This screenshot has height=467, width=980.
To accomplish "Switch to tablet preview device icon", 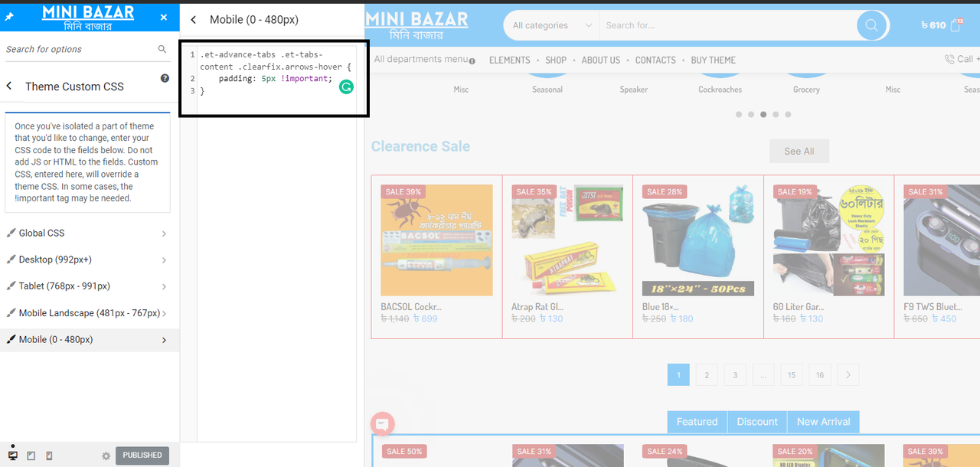I will 31,456.
